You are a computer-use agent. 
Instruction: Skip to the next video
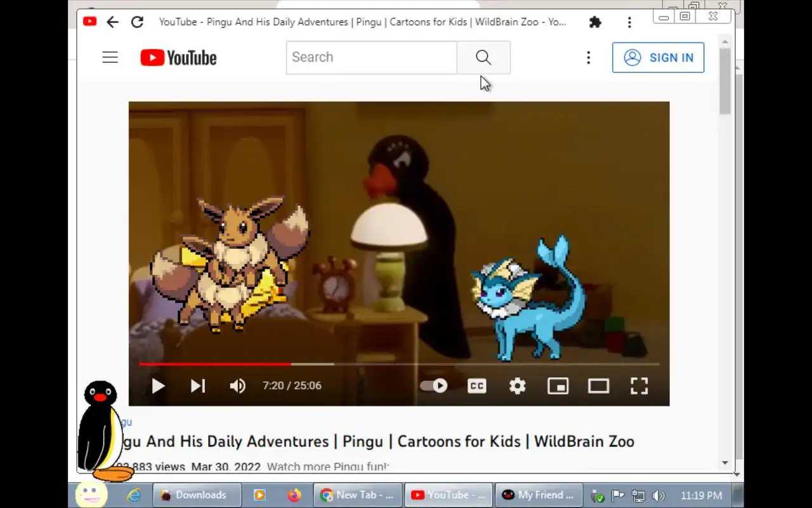coord(198,385)
